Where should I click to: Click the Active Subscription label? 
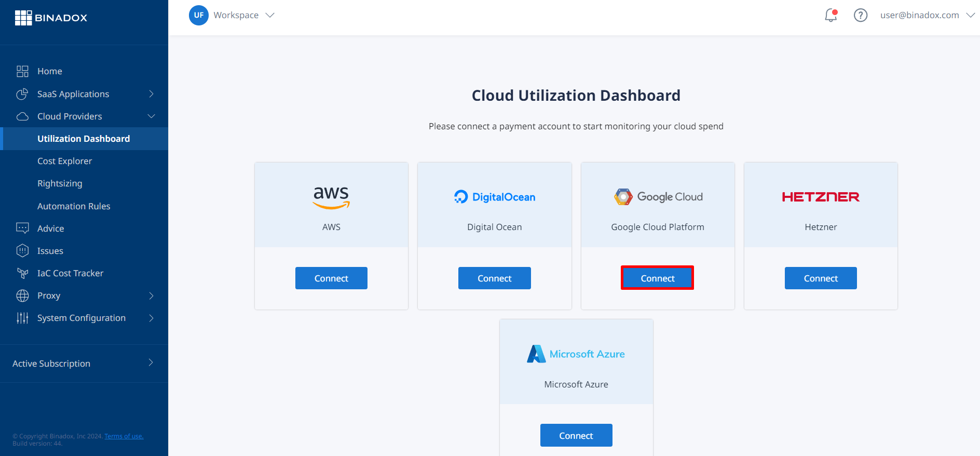click(51, 364)
